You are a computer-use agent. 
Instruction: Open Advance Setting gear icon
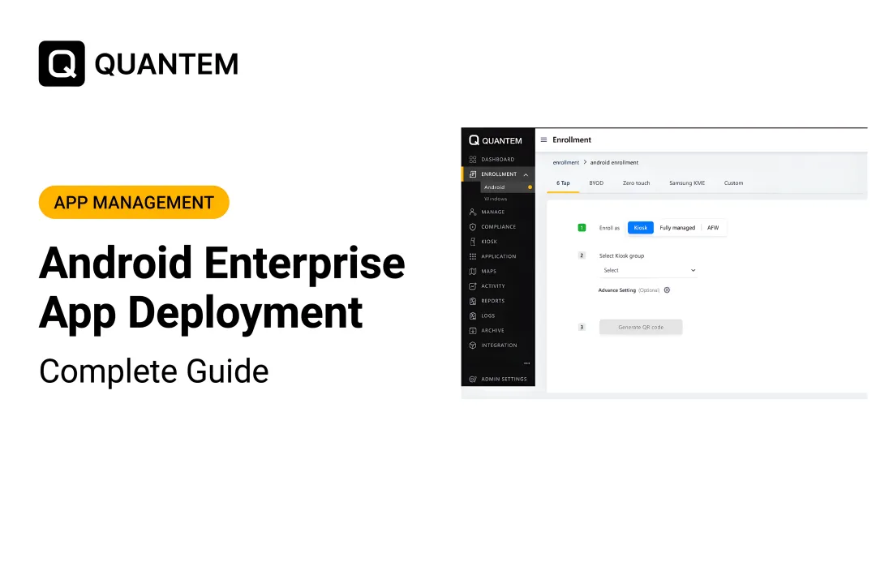[x=667, y=290]
